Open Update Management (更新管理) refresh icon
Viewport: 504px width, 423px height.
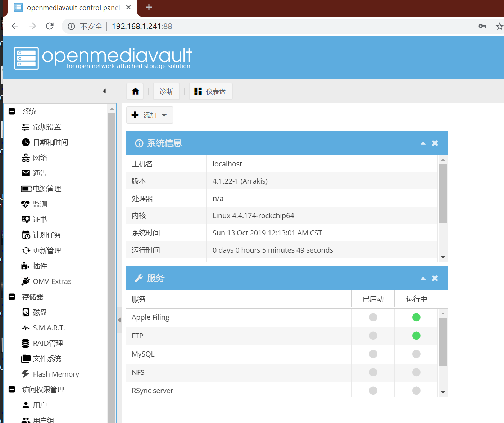[x=26, y=250]
